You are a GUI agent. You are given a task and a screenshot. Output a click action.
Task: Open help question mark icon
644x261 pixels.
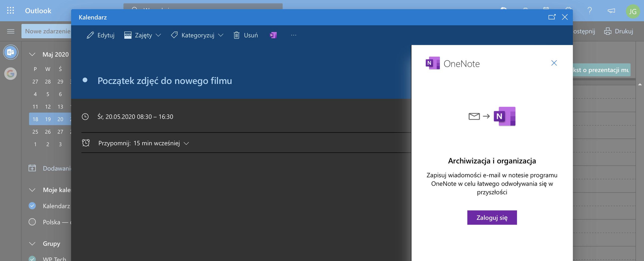(589, 11)
